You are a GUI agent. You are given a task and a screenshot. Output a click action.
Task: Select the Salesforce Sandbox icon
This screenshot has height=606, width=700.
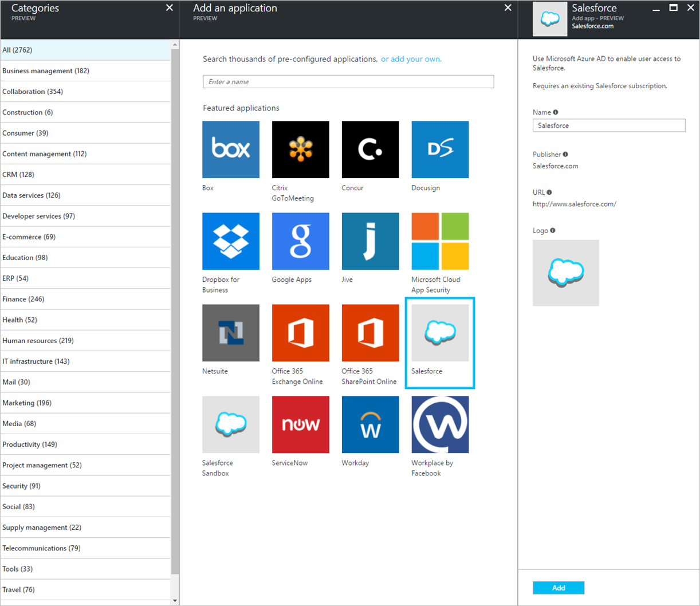(231, 424)
